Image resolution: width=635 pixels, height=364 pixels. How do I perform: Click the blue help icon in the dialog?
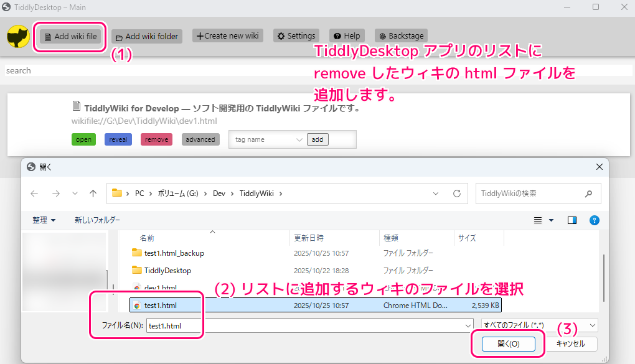point(595,220)
